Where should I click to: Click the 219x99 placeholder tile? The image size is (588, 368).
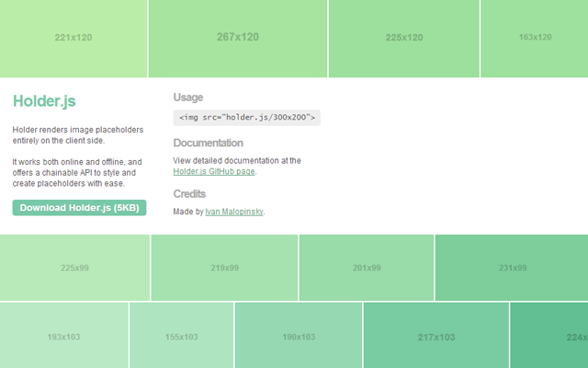(224, 268)
